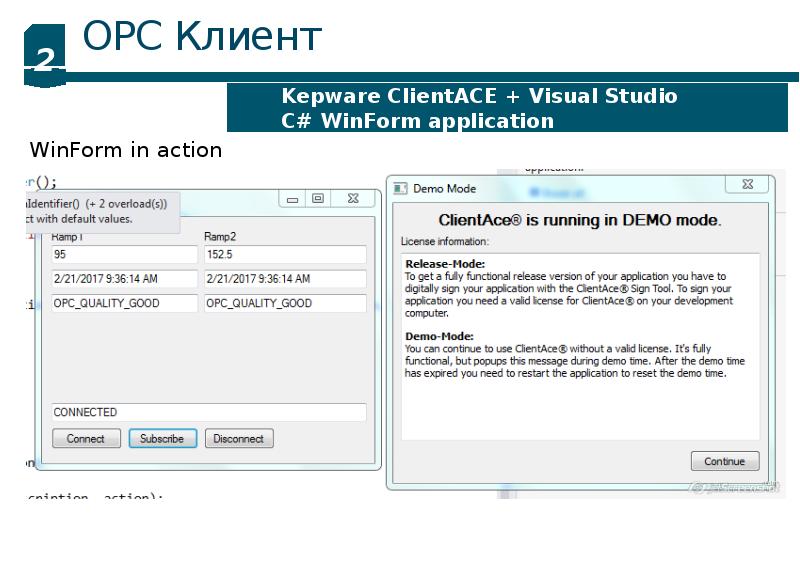
Task: Maximize the WinForm application window
Action: 318,199
